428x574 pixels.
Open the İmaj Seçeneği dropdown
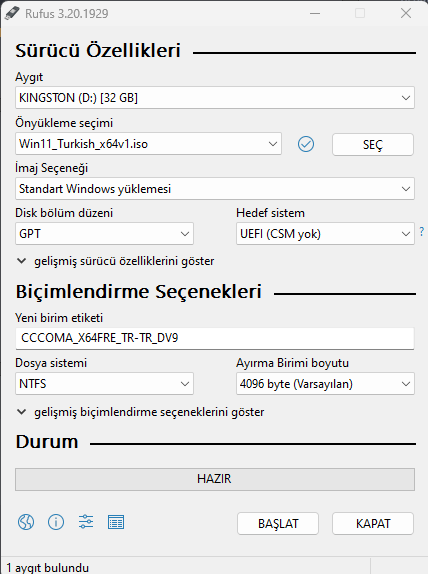[x=215, y=189]
